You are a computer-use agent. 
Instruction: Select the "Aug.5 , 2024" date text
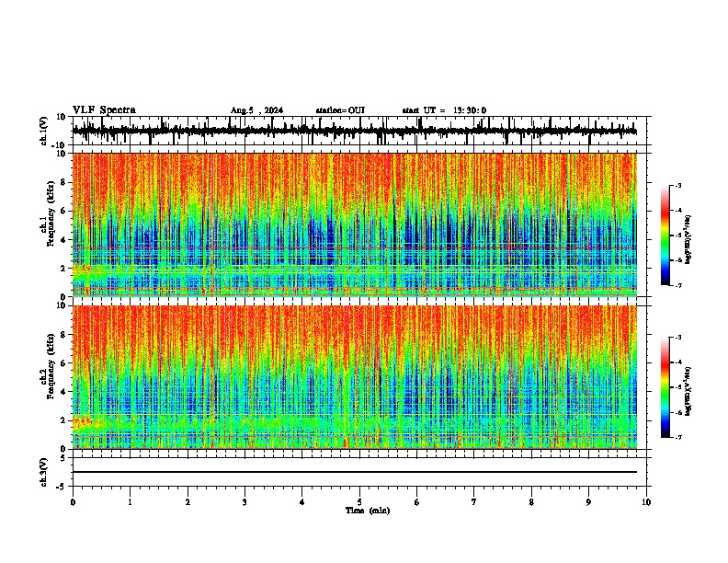[x=256, y=110]
